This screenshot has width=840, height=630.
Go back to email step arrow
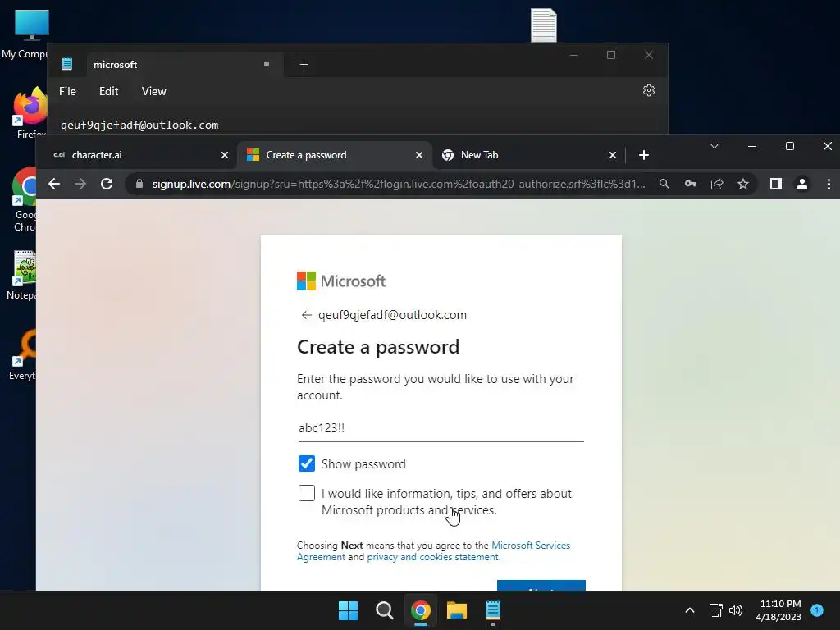pos(306,315)
